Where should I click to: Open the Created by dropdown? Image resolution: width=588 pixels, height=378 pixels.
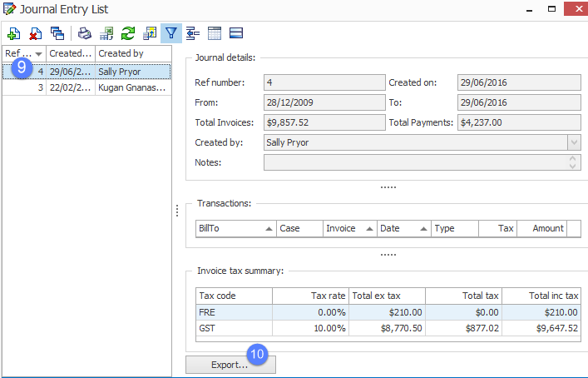[573, 142]
